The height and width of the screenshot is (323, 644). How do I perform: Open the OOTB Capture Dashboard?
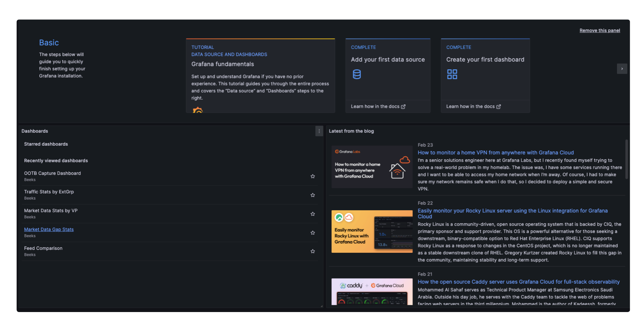[52, 173]
